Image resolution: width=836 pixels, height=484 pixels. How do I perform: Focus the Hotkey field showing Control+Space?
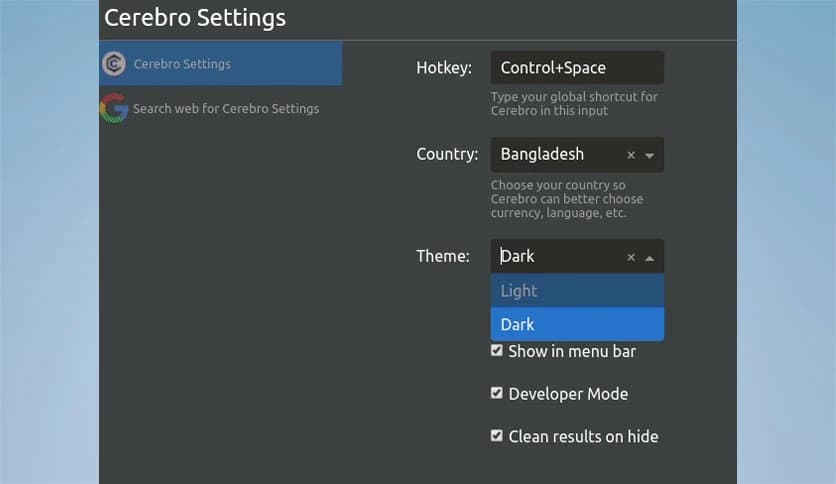[x=577, y=68]
